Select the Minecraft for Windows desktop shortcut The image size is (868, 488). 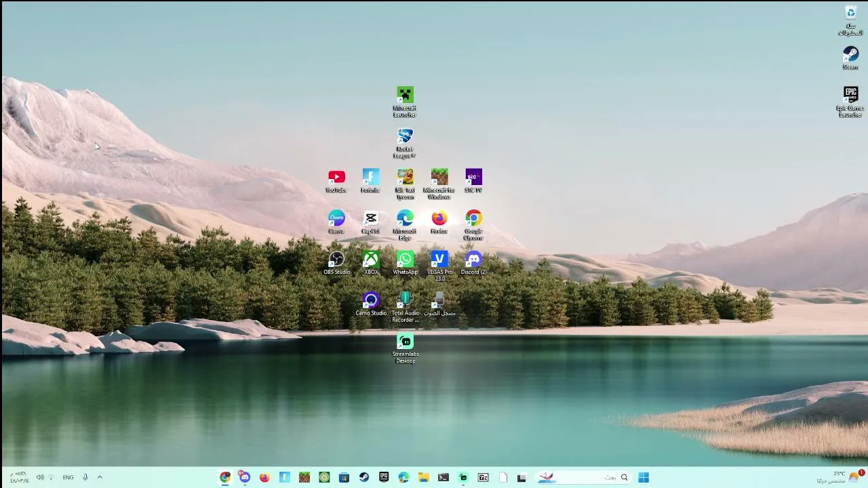pyautogui.click(x=439, y=184)
